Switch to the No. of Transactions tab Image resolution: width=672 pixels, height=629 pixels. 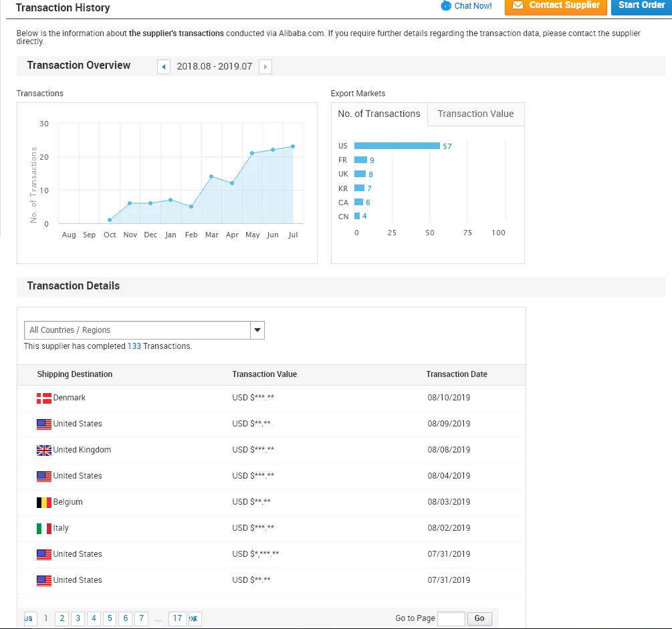point(379,114)
